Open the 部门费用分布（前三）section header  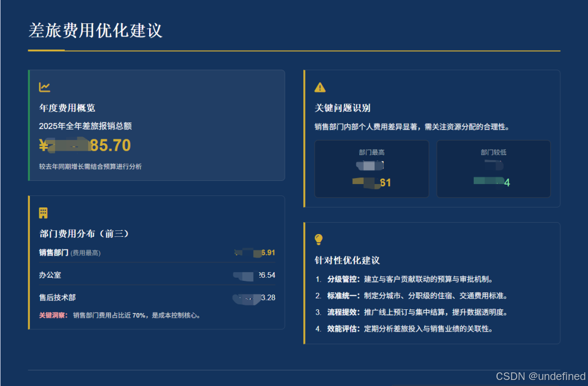83,233
